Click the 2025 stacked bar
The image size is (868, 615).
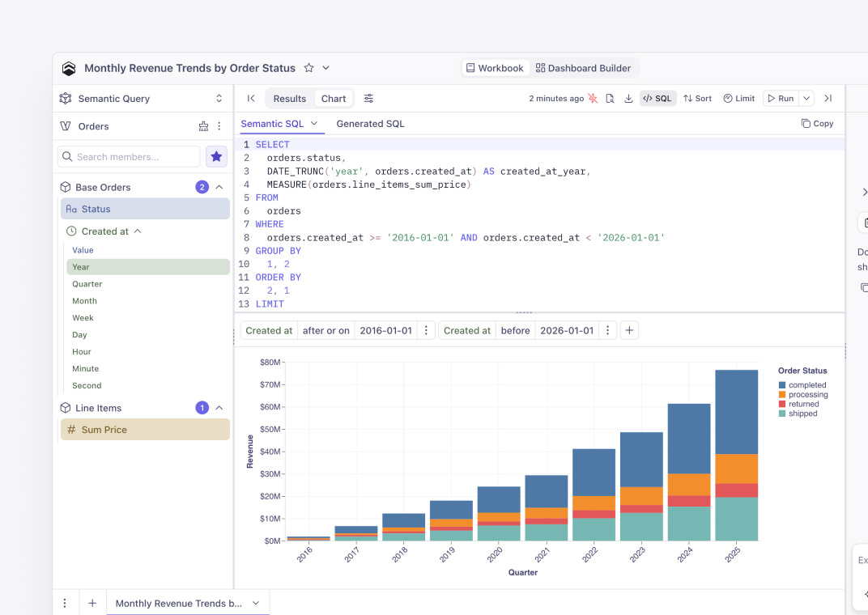pyautogui.click(x=736, y=455)
